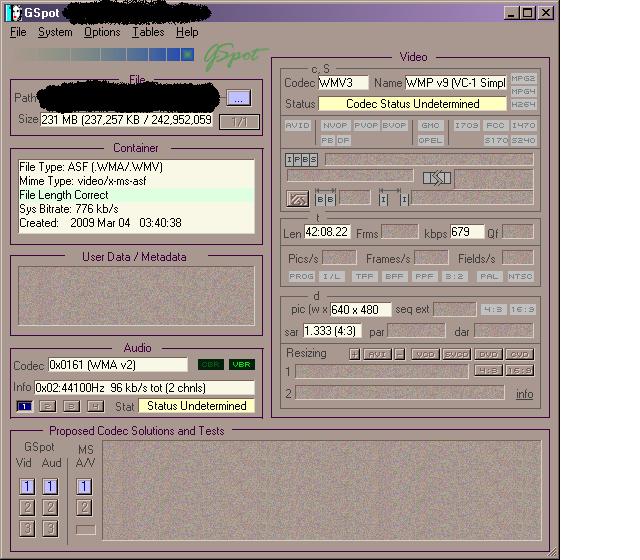The height and width of the screenshot is (560, 640).
Task: Click the BVOP indicator
Action: (x=394, y=125)
